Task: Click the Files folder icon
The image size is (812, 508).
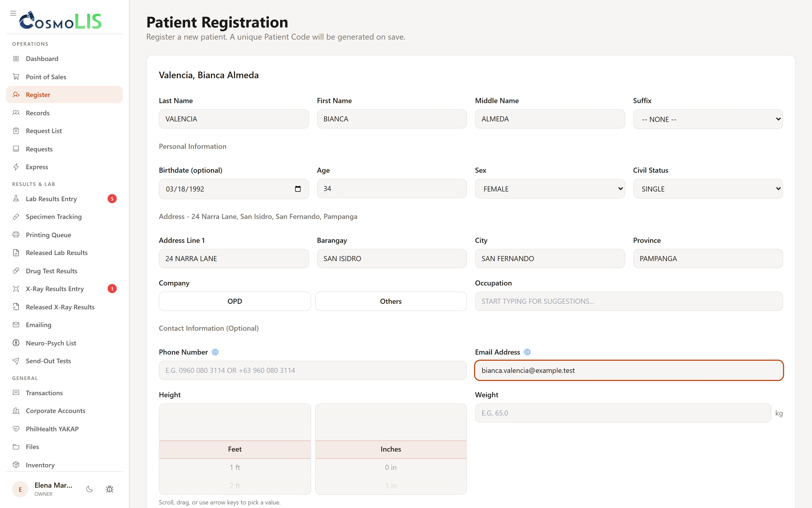Action: 16,447
